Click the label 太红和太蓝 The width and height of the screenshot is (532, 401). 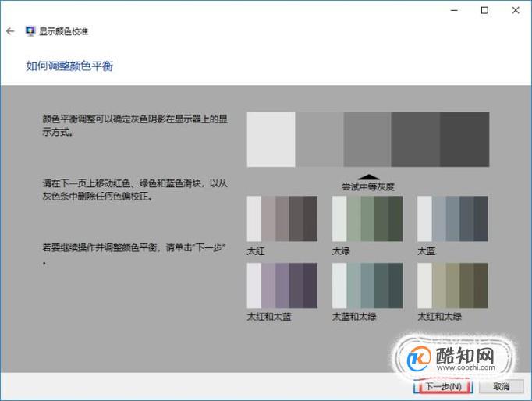point(269,317)
